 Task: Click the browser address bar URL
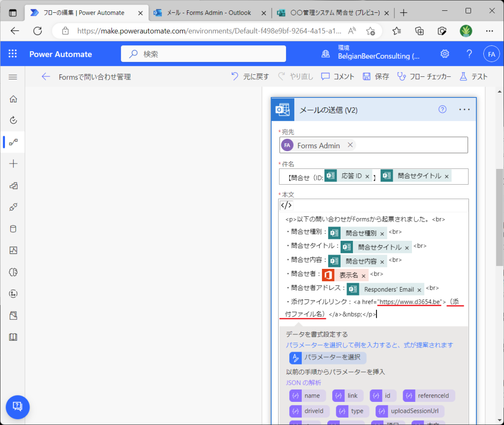pyautogui.click(x=209, y=31)
